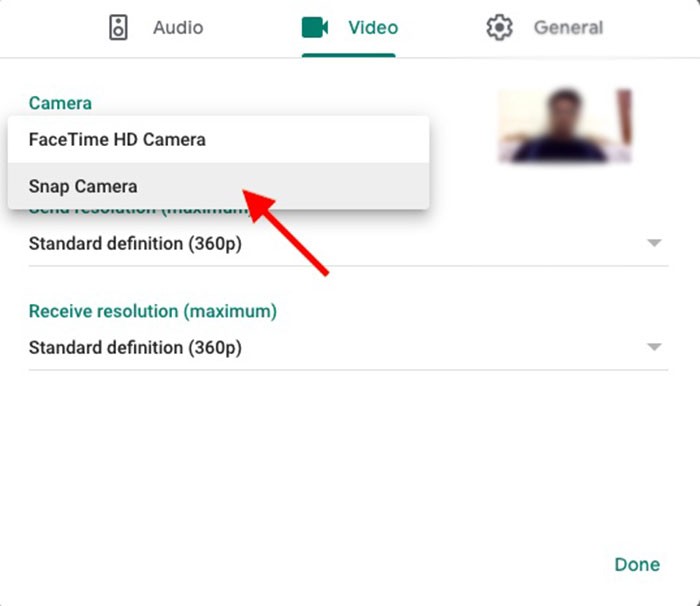The image size is (700, 606).
Task: Click the underline below Receive resolution field
Action: tap(348, 370)
